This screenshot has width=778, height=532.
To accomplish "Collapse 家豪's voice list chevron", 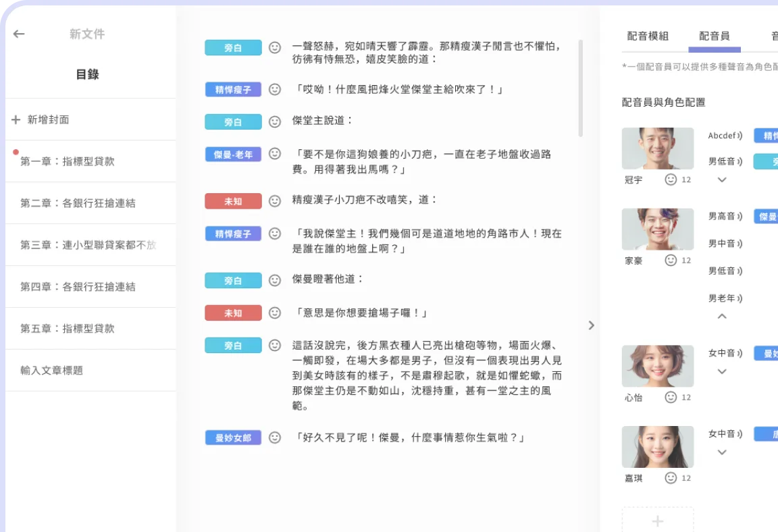I will point(722,316).
